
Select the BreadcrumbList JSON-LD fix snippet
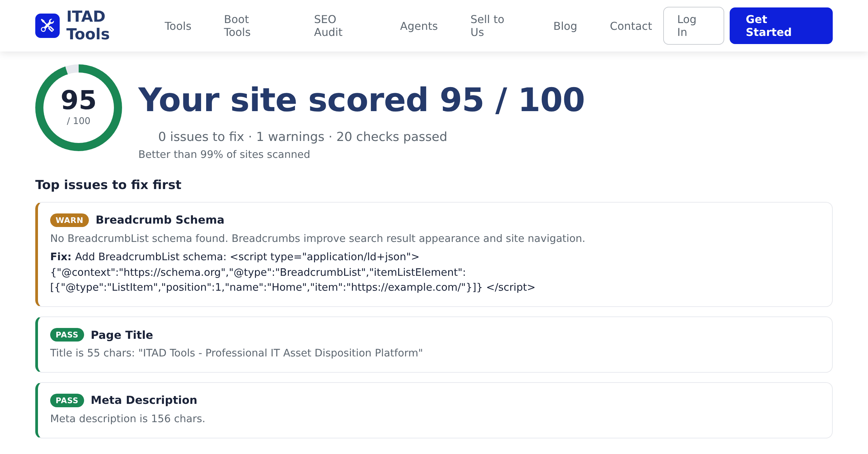pyautogui.click(x=293, y=272)
